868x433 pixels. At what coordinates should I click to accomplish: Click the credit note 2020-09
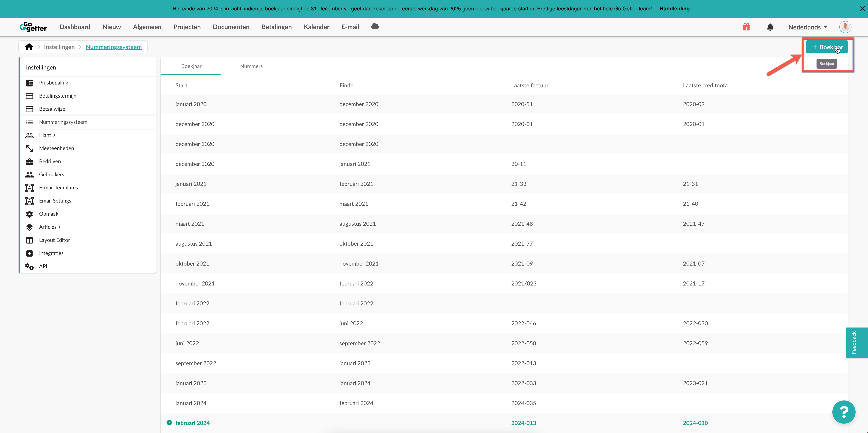(694, 104)
